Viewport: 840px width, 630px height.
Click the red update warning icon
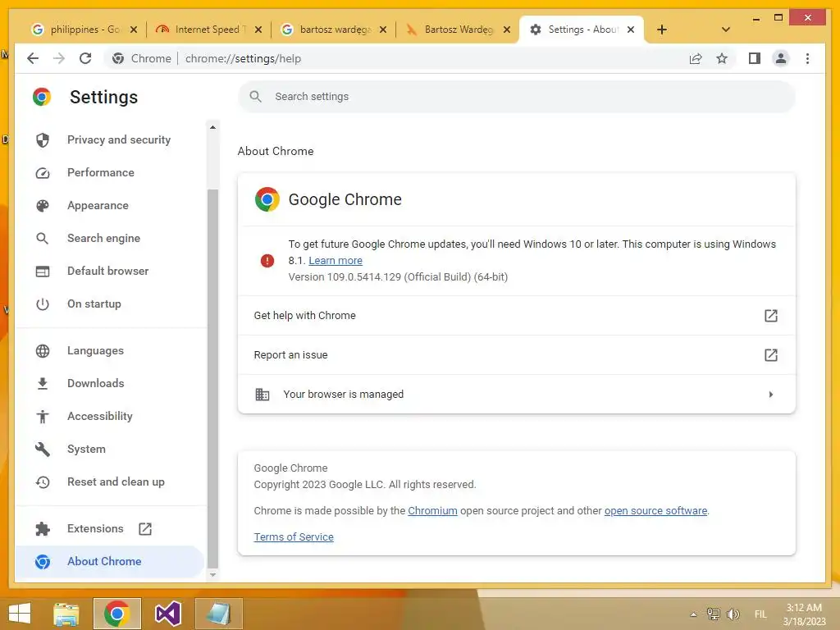[267, 261]
